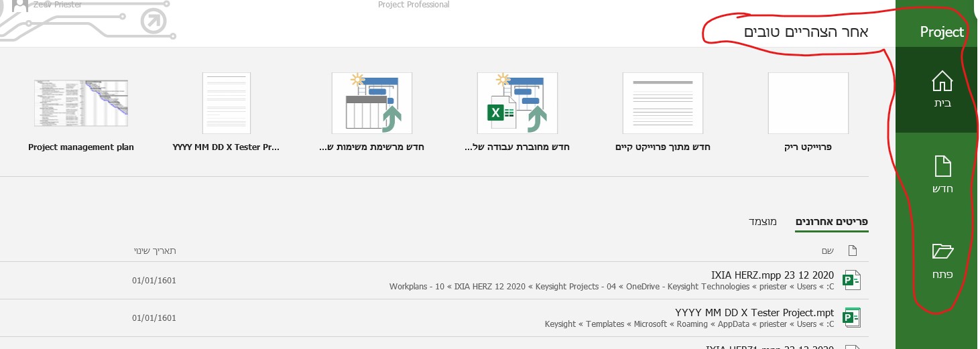
Task: Choose new from Excel workbook template
Action: (517, 104)
